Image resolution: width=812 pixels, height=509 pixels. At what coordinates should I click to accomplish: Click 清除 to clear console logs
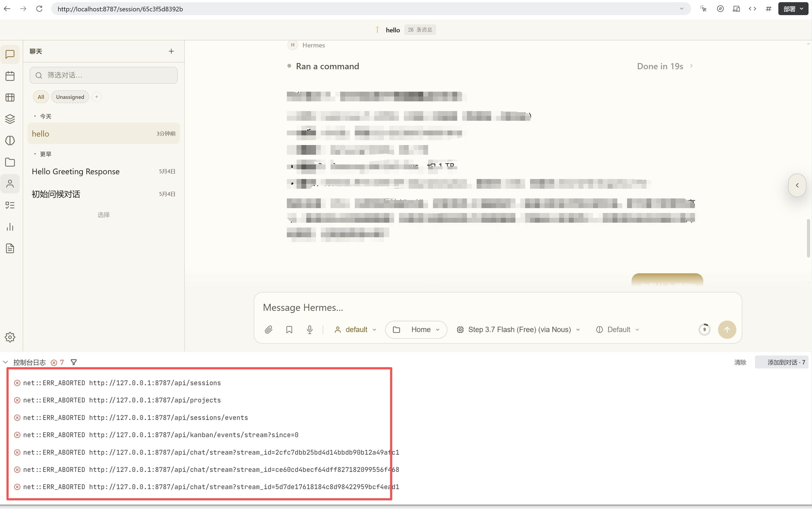point(740,362)
